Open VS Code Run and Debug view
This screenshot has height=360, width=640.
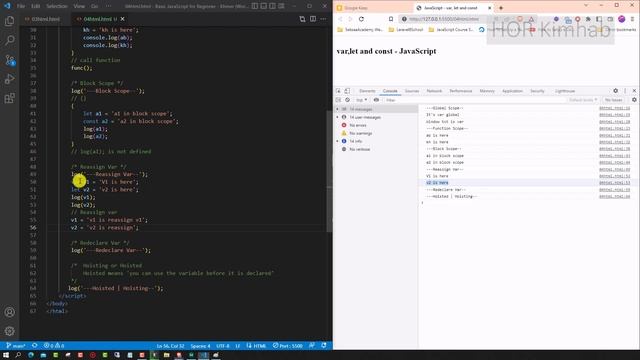point(9,79)
